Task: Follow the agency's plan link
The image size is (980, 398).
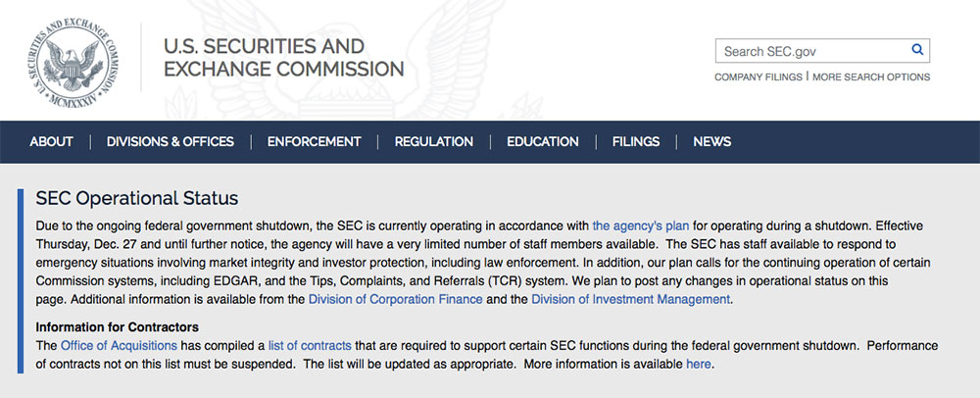Action: 641,225
